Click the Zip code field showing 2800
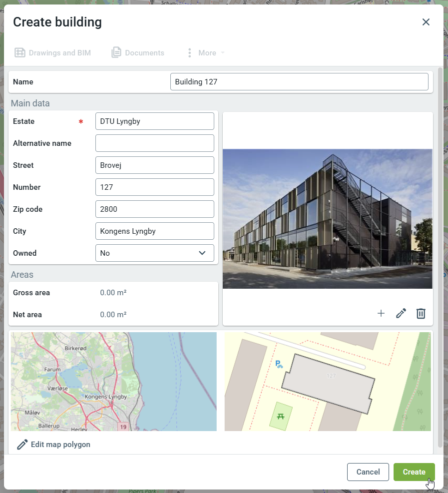The width and height of the screenshot is (448, 493). [154, 209]
